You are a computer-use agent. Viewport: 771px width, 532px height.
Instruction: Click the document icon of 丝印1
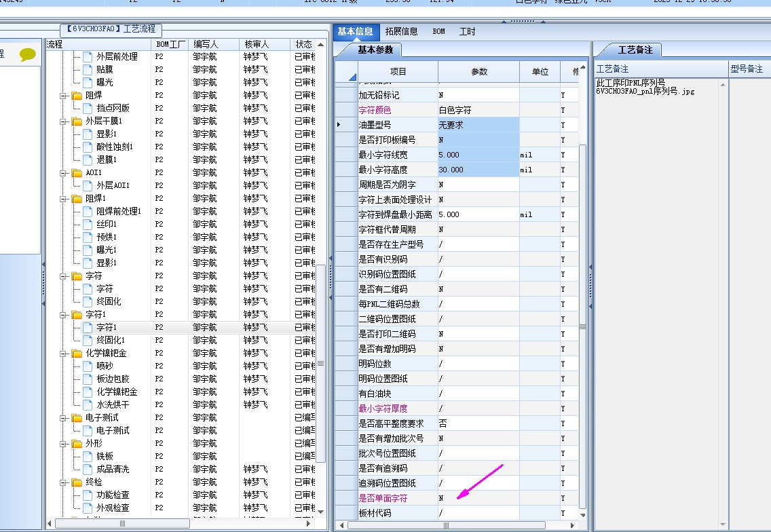tap(88, 224)
